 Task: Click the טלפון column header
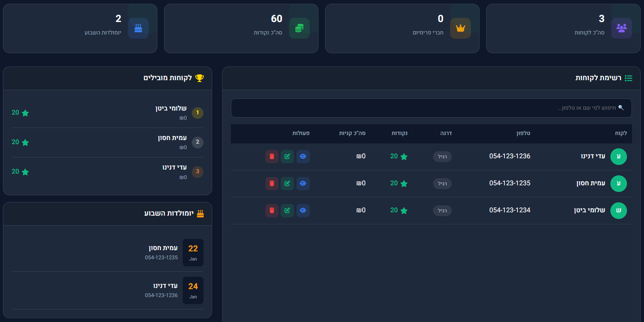click(x=523, y=133)
